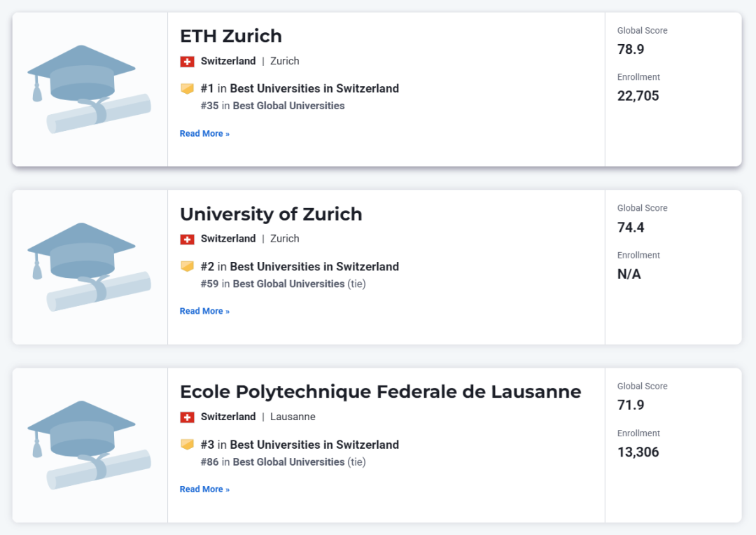The height and width of the screenshot is (535, 756).
Task: Click the #35 in Best Global Universities ranking
Action: pyautogui.click(x=273, y=106)
